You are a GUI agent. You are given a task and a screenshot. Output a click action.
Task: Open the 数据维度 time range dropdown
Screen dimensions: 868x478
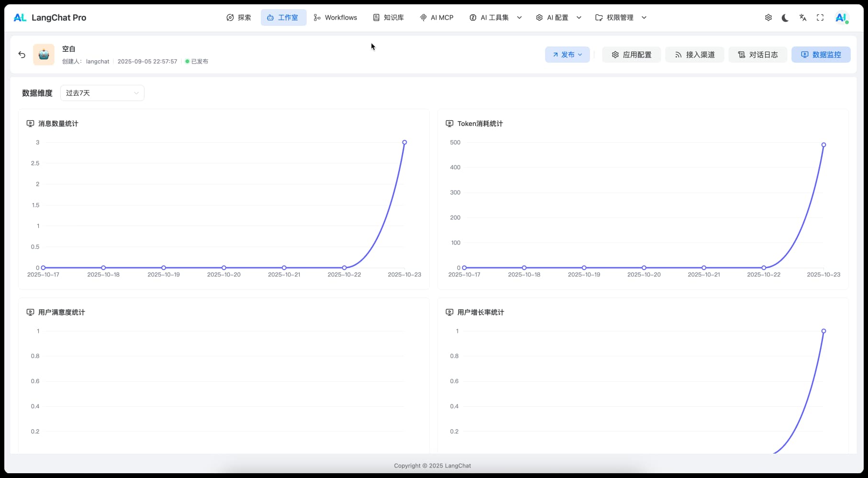pos(102,93)
